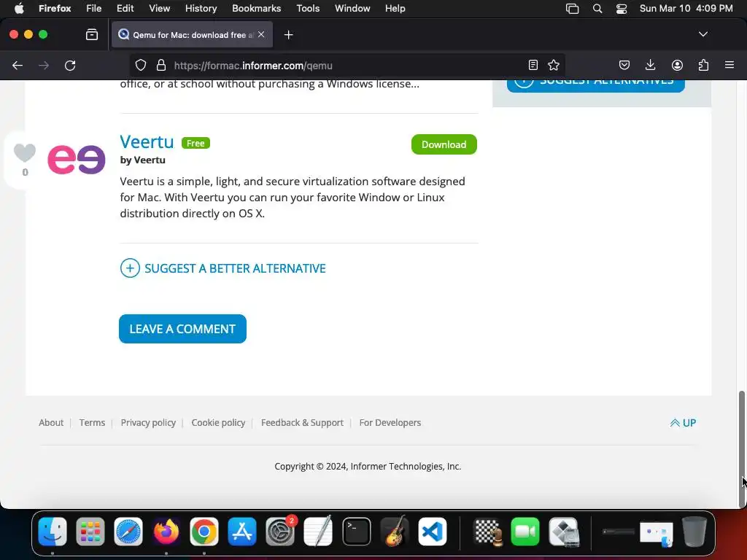Image resolution: width=747 pixels, height=560 pixels.
Task: Open the Veertu title link
Action: tap(147, 142)
